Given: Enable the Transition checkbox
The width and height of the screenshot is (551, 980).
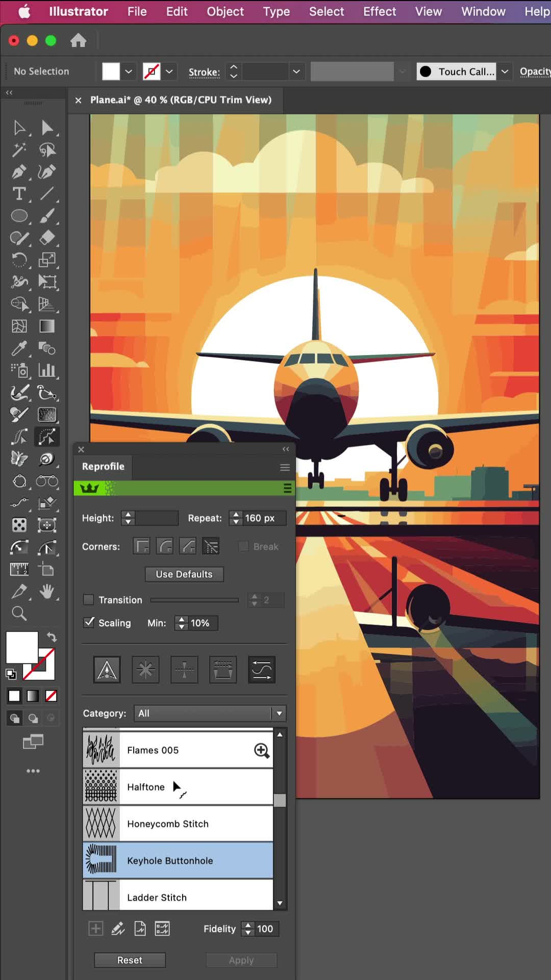Looking at the screenshot, I should (x=89, y=600).
